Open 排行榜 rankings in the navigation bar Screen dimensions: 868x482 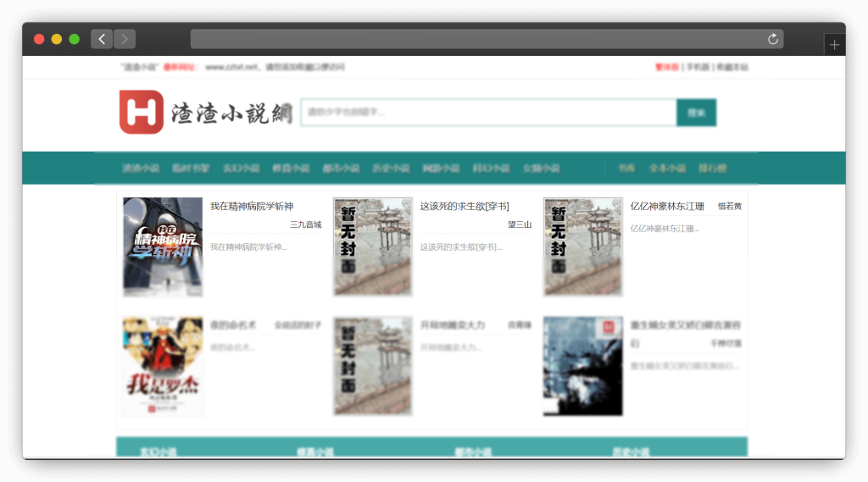tap(712, 169)
